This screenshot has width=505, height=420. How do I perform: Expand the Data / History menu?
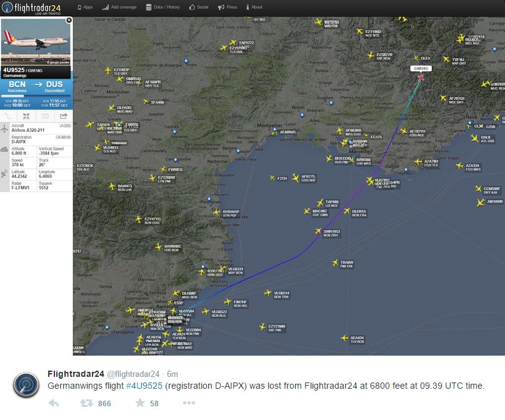click(162, 7)
